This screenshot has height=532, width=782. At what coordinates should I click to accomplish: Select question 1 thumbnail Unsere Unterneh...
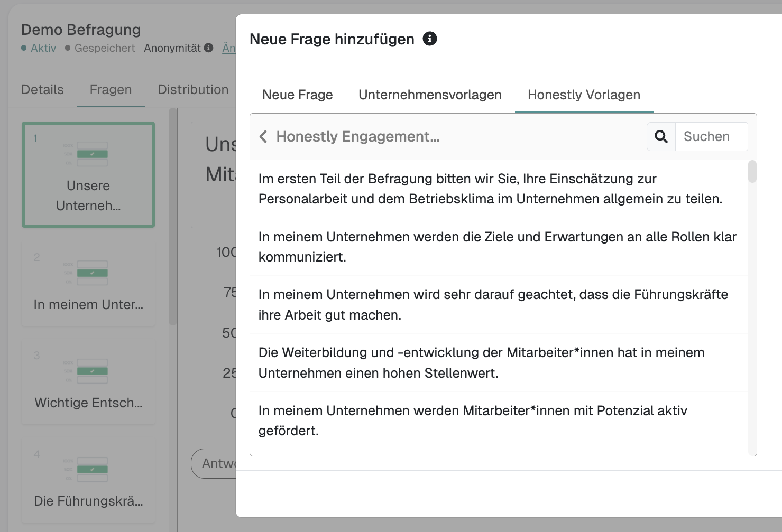(88, 175)
